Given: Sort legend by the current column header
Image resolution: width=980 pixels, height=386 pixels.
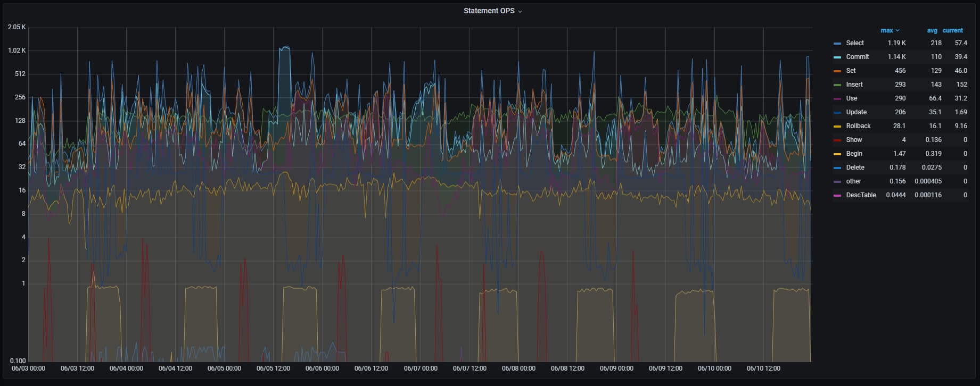Looking at the screenshot, I should 952,30.
